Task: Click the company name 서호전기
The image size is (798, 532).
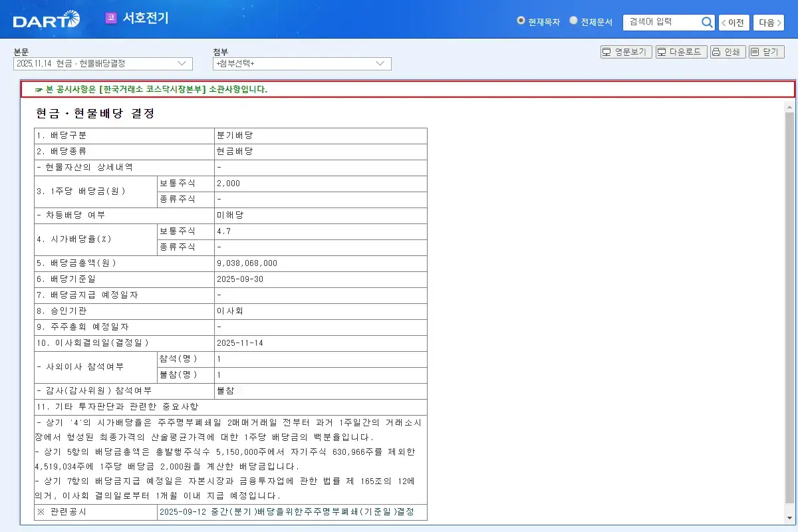Action: 146,18
